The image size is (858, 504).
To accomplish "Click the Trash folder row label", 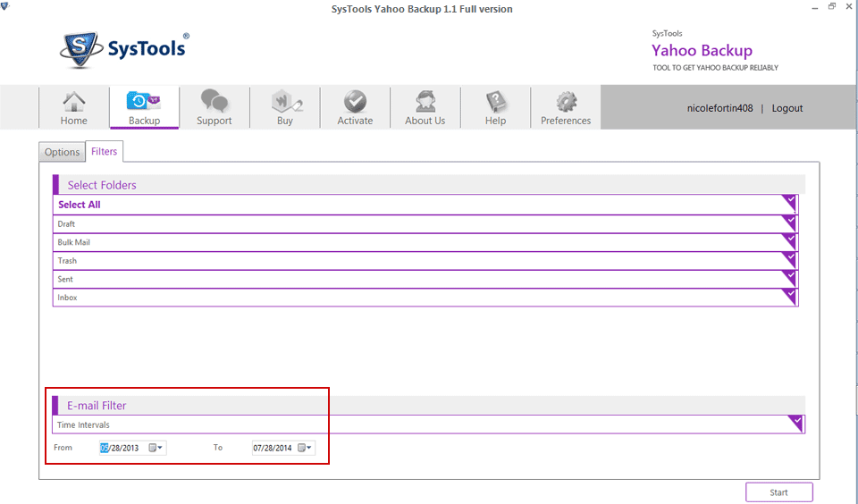I will click(x=67, y=260).
